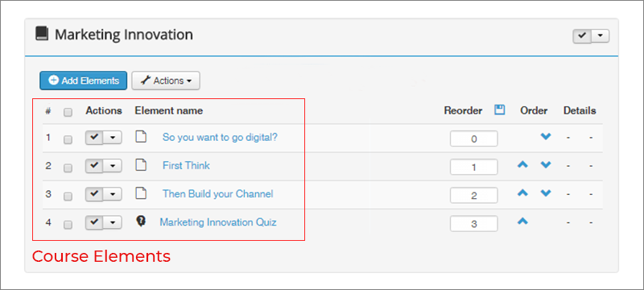Open dropdown arrow in Marketing Innovation header
Viewport: 644px width, 290px height.
(x=600, y=36)
